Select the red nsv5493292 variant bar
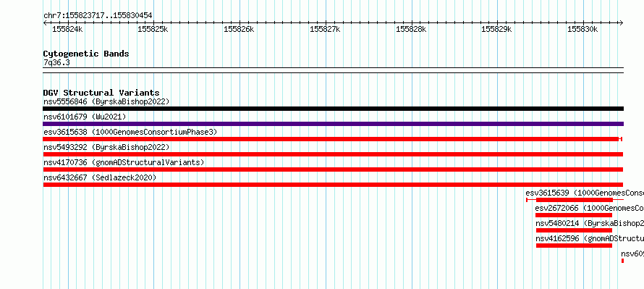 click(333, 154)
